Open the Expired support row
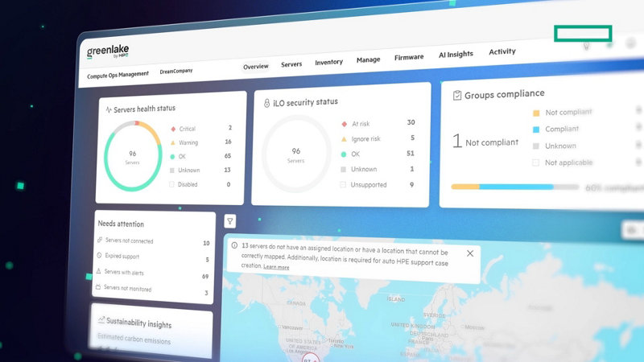Image resolution: width=644 pixels, height=362 pixels. click(x=152, y=257)
